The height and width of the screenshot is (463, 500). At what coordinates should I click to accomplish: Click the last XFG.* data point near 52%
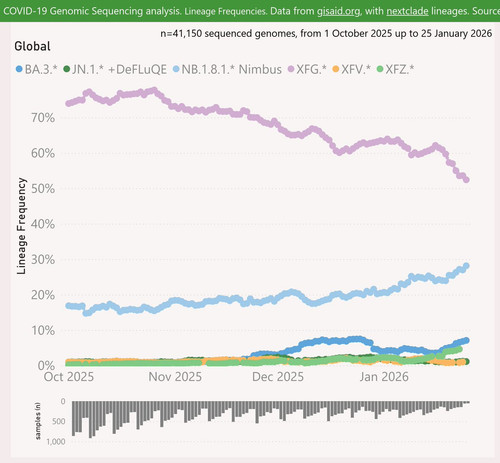(467, 180)
